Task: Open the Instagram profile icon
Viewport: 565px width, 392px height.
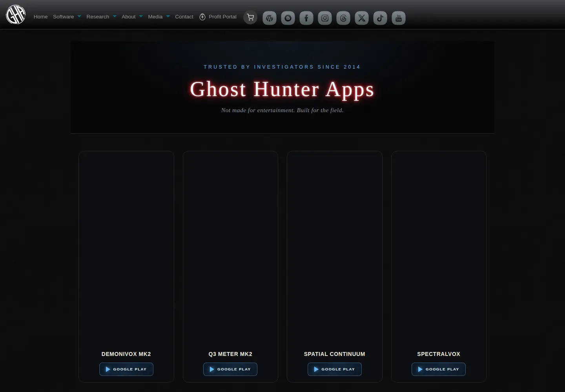Action: [325, 18]
